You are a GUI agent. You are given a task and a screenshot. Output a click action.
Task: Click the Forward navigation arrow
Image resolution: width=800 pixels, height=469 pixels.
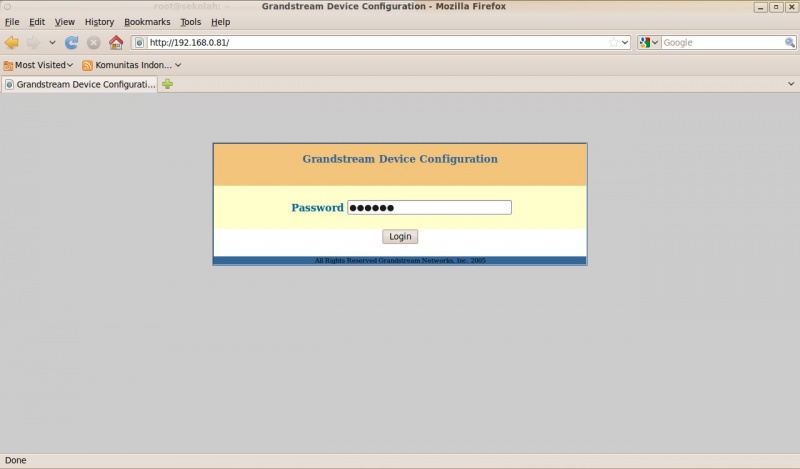tap(34, 43)
